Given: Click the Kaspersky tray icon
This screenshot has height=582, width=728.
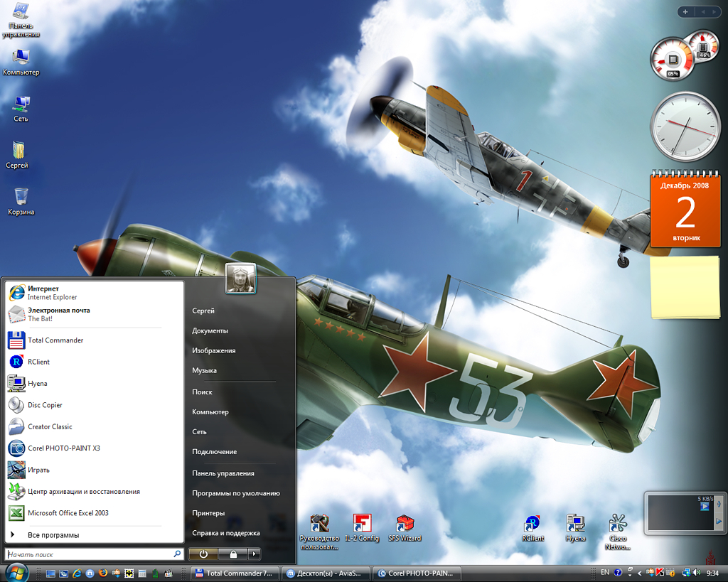Looking at the screenshot, I should point(659,572).
